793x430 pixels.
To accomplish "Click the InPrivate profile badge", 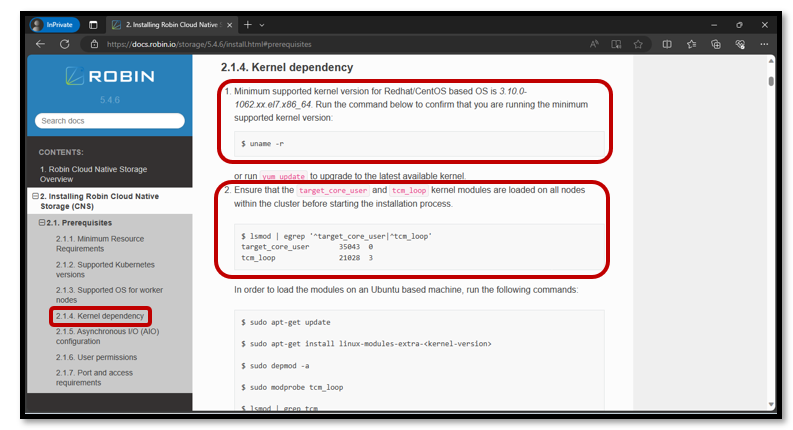I will point(54,25).
